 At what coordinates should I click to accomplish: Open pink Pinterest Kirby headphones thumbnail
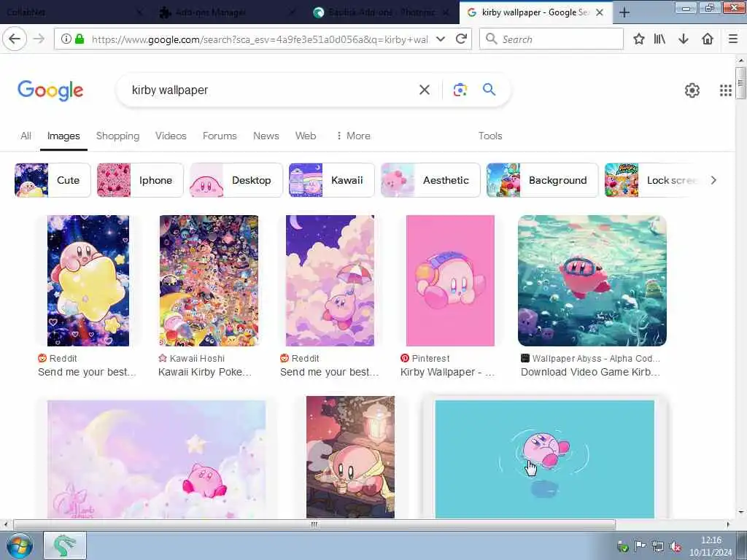(450, 281)
